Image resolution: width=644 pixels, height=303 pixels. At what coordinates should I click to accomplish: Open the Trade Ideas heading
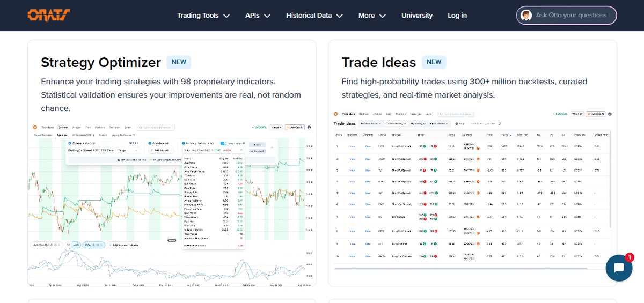[379, 62]
